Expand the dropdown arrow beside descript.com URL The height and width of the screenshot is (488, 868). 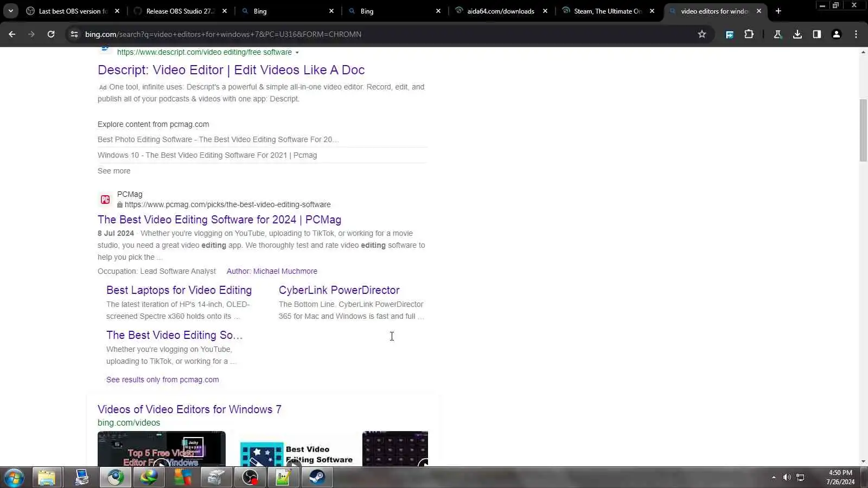coord(297,53)
